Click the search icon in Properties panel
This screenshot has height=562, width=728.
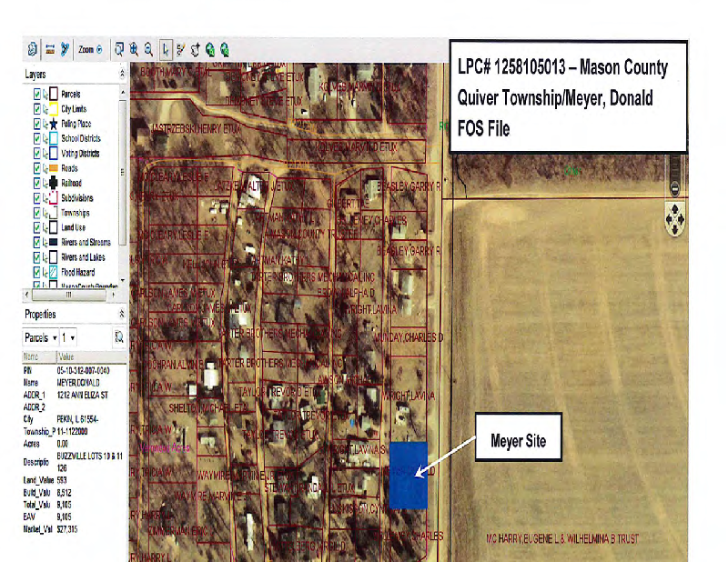119,337
